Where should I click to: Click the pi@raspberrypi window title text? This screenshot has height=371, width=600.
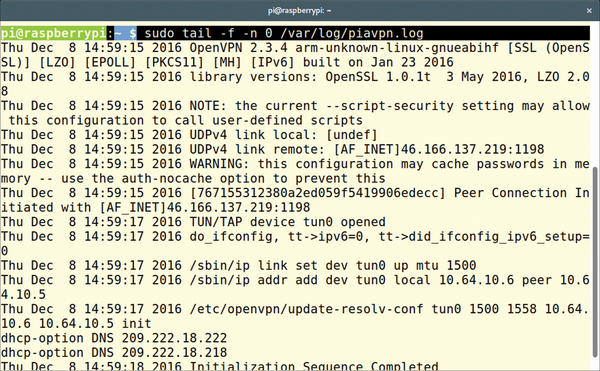tap(300, 10)
